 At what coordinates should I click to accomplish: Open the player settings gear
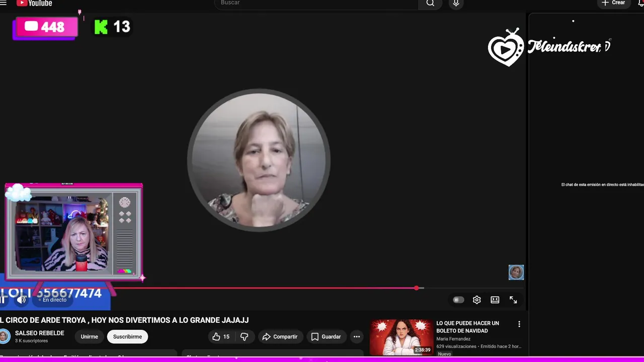click(476, 300)
